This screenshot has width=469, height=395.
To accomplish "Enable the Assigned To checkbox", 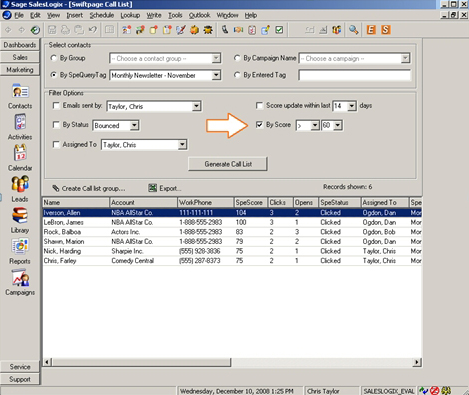I will pyautogui.click(x=56, y=145).
